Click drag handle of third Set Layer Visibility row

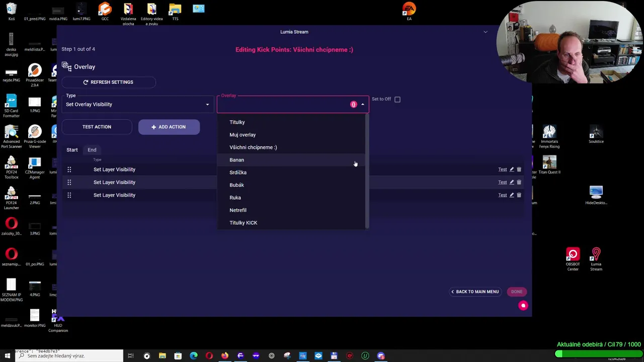(69, 195)
